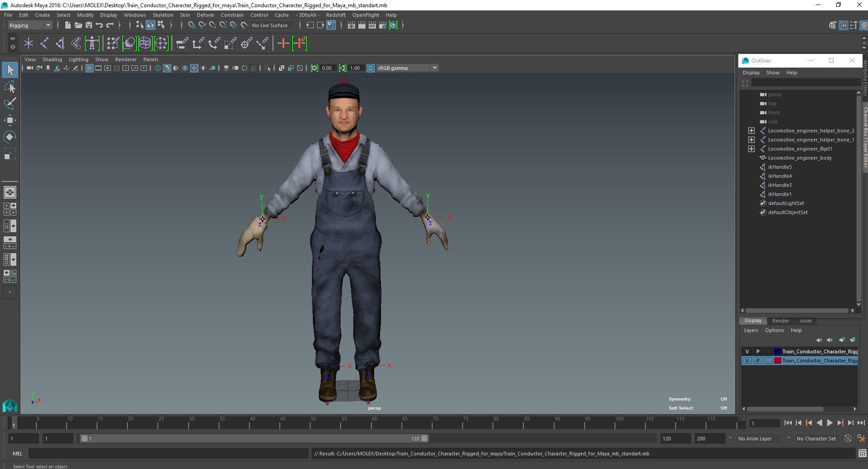Click the Save scene icon
The image size is (868, 469).
click(x=89, y=25)
